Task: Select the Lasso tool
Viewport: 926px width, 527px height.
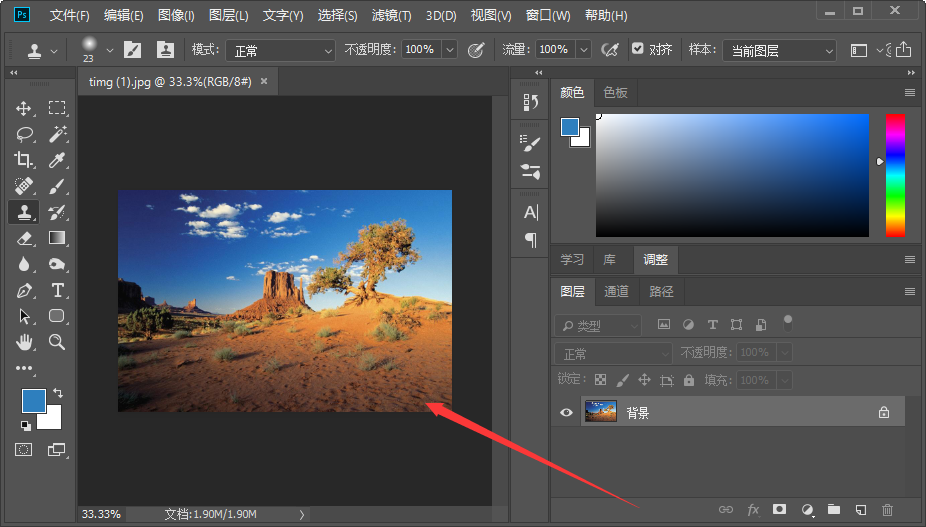Action: point(24,134)
